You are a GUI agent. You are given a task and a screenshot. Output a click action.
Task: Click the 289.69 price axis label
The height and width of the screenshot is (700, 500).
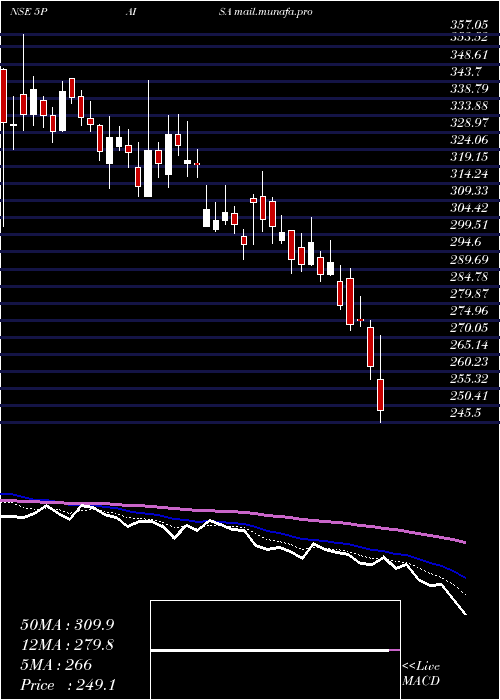click(468, 259)
